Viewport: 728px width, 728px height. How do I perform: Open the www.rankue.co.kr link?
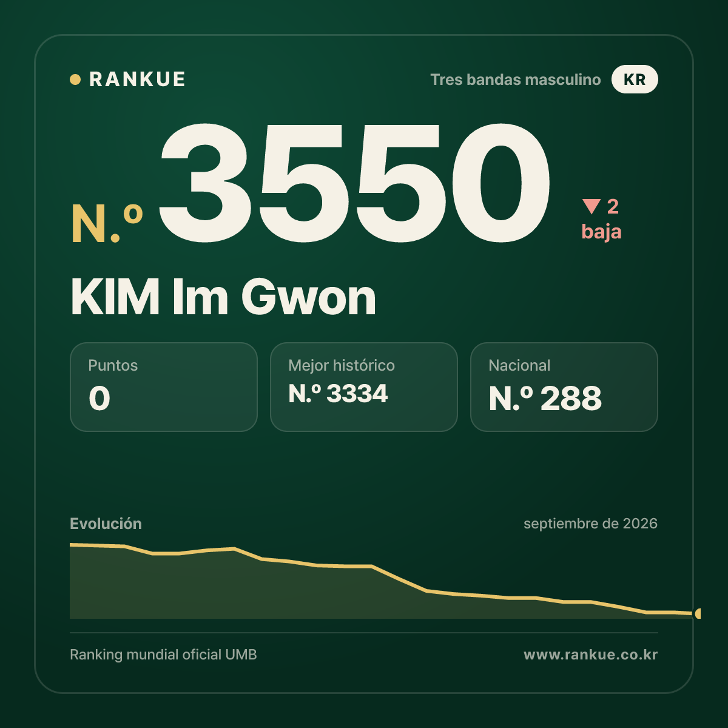point(591,655)
